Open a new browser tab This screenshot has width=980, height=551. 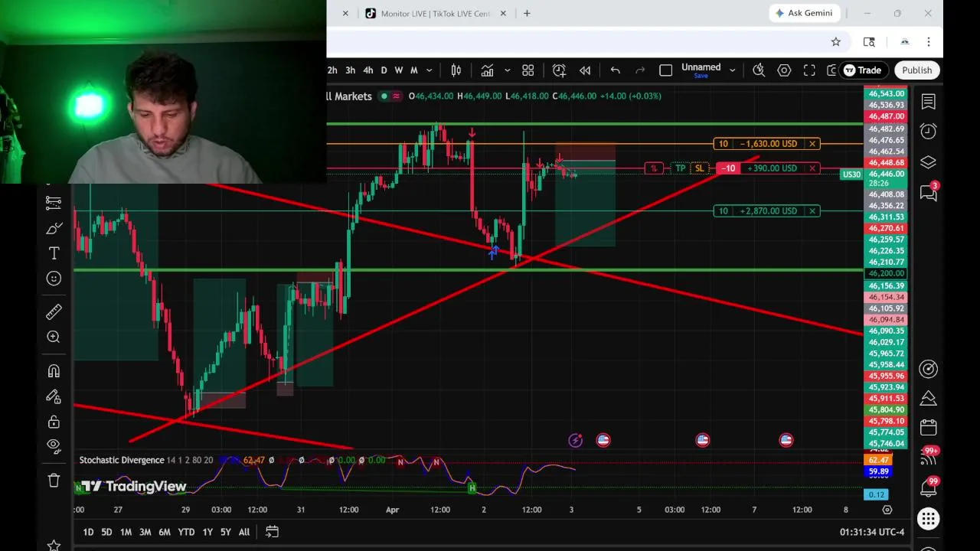click(x=527, y=13)
